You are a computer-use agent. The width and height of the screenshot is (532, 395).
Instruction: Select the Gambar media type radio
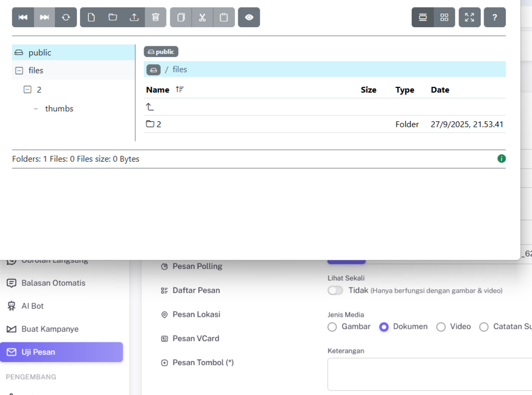point(332,327)
